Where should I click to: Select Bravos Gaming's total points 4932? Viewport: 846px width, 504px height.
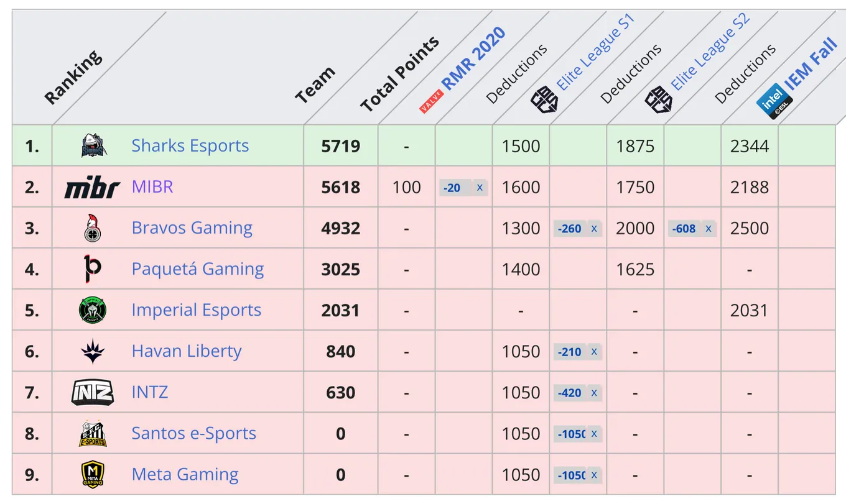click(x=341, y=228)
